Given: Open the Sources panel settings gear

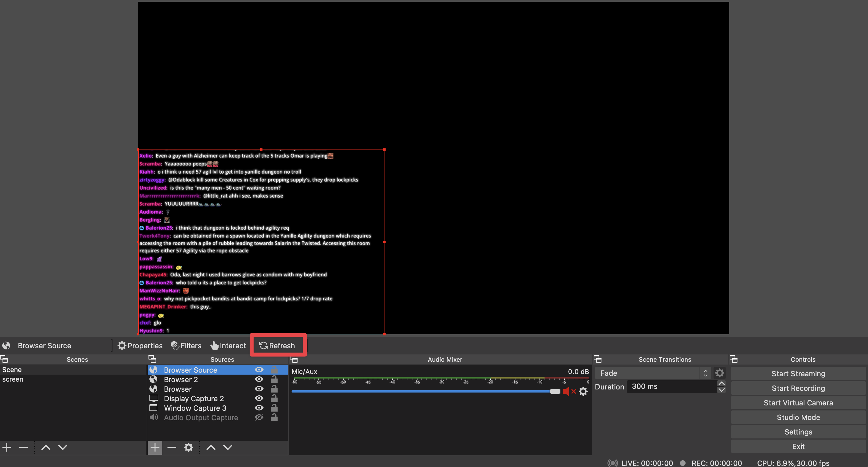Looking at the screenshot, I should click(x=188, y=447).
